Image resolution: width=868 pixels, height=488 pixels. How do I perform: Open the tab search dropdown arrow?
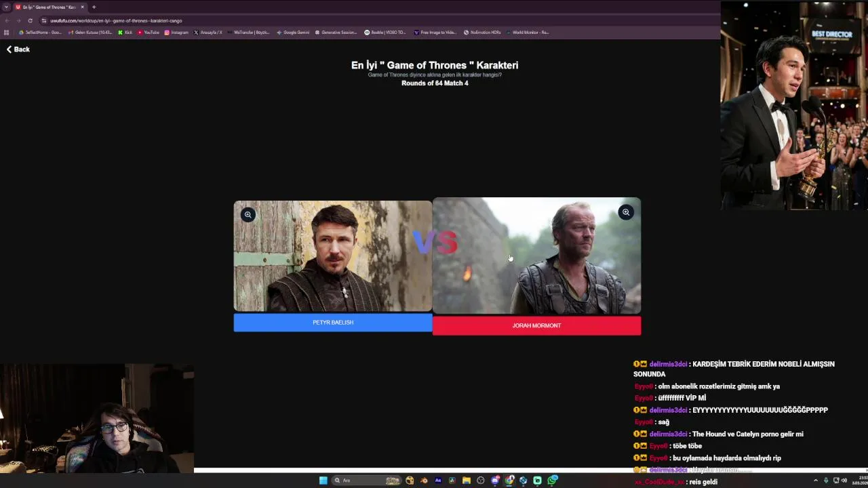6,7
